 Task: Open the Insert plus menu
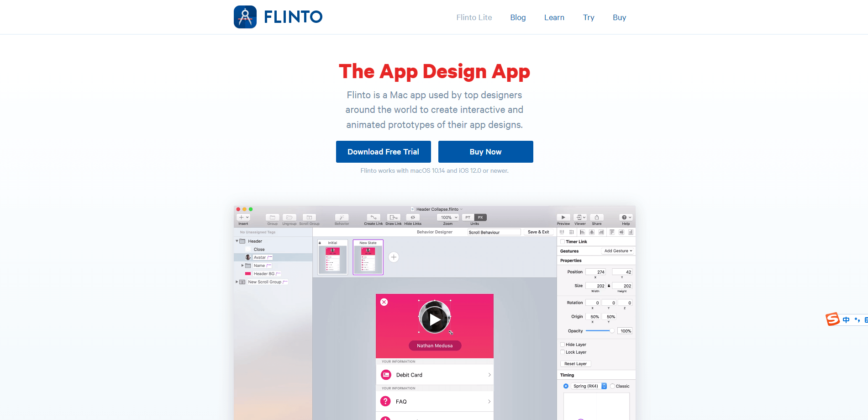[243, 218]
